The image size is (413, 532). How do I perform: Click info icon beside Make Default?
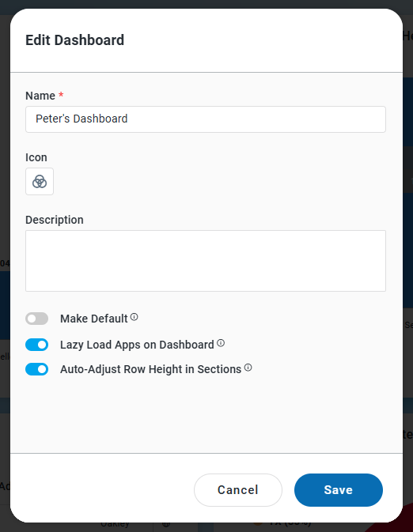[x=135, y=317]
